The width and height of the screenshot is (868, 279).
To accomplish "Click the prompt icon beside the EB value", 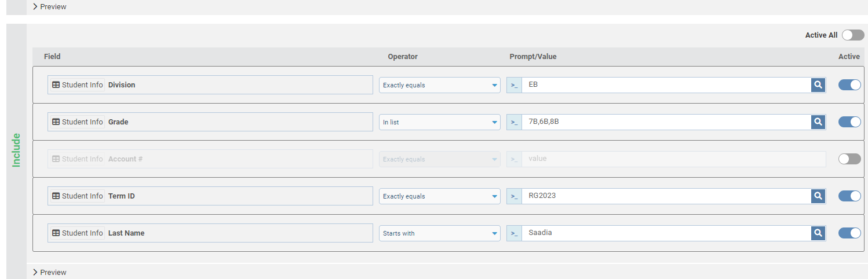I will point(515,85).
